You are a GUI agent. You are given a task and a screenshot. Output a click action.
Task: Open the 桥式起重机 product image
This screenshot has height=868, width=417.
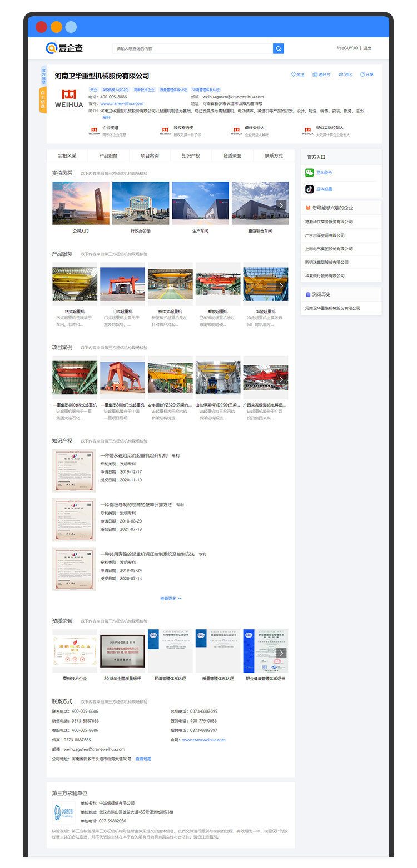click(75, 284)
